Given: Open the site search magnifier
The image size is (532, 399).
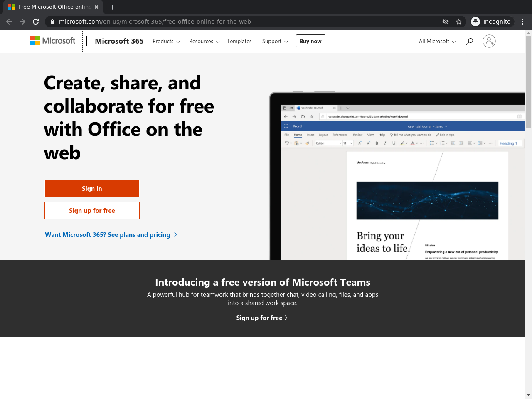Looking at the screenshot, I should pos(470,41).
